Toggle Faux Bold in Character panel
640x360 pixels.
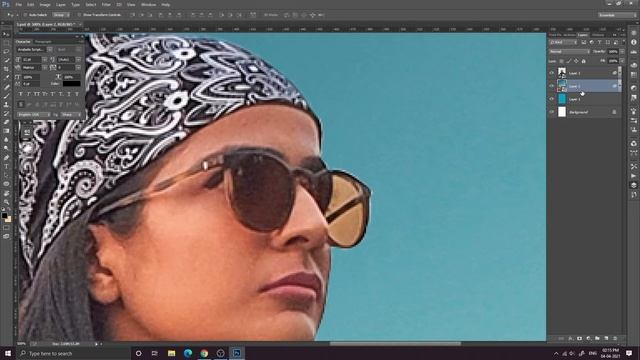pyautogui.click(x=21, y=94)
